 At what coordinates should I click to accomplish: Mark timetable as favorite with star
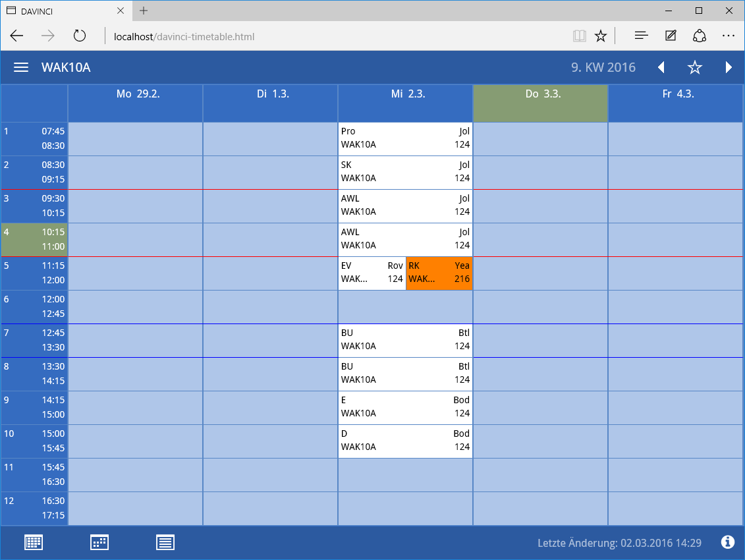click(695, 67)
